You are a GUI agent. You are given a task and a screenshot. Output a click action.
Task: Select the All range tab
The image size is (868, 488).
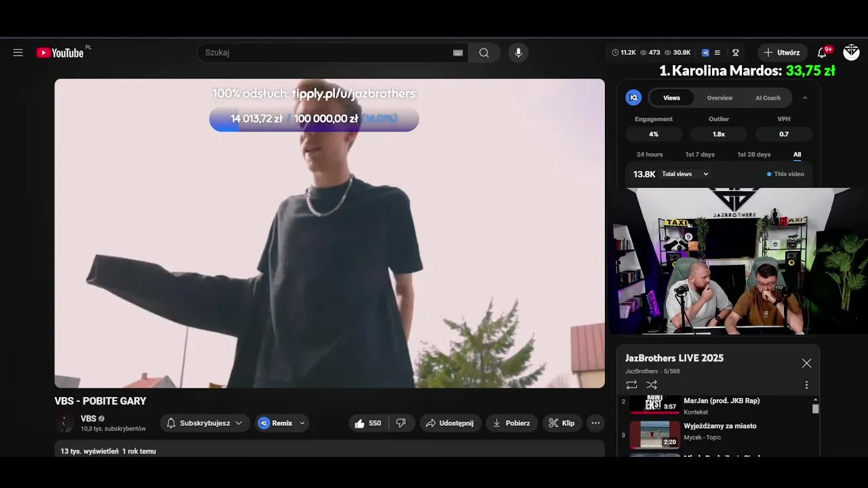(x=797, y=155)
